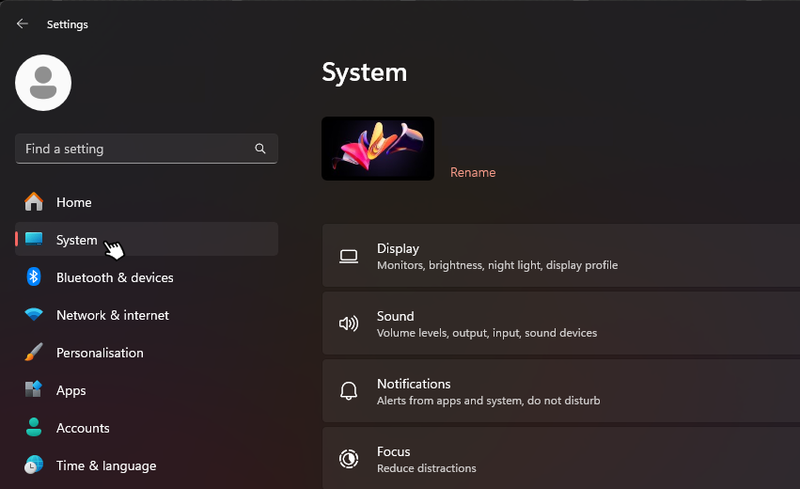Open Focus settings to reduce distractions

[560, 459]
